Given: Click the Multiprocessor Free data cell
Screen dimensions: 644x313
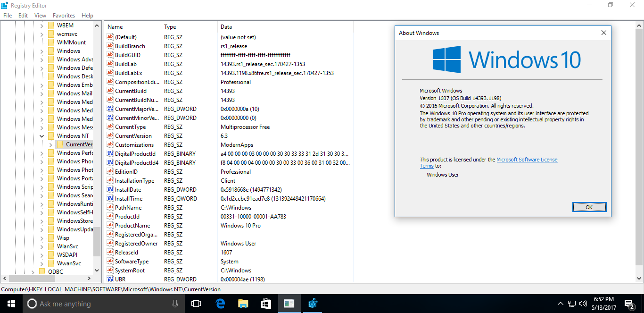Looking at the screenshot, I should coord(246,127).
